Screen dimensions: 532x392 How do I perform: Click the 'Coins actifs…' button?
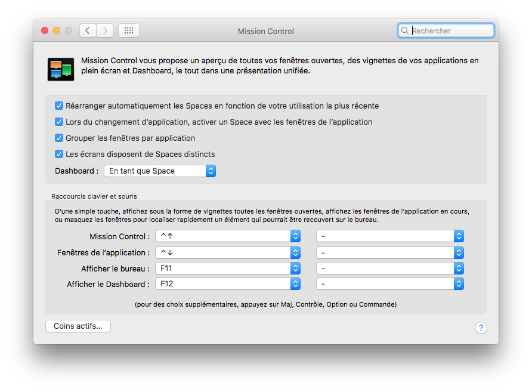pyautogui.click(x=78, y=326)
